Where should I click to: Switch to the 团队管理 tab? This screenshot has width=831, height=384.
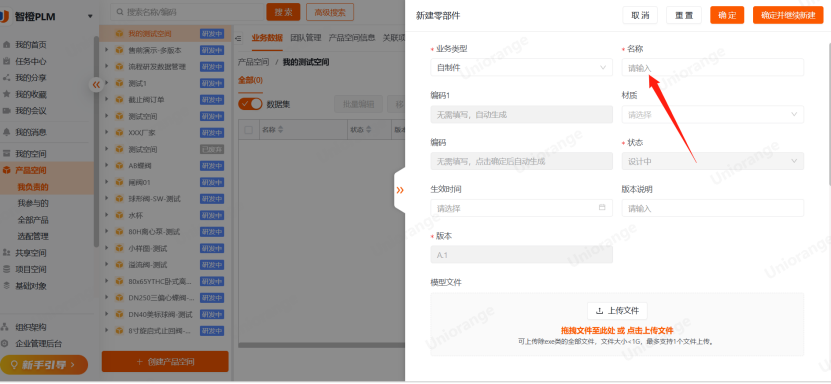click(306, 38)
